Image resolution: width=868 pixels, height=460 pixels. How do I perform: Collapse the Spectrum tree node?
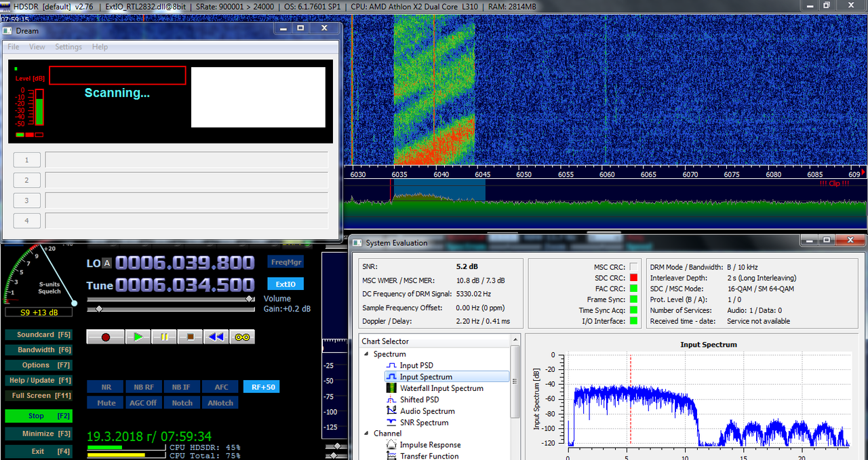pos(367,354)
